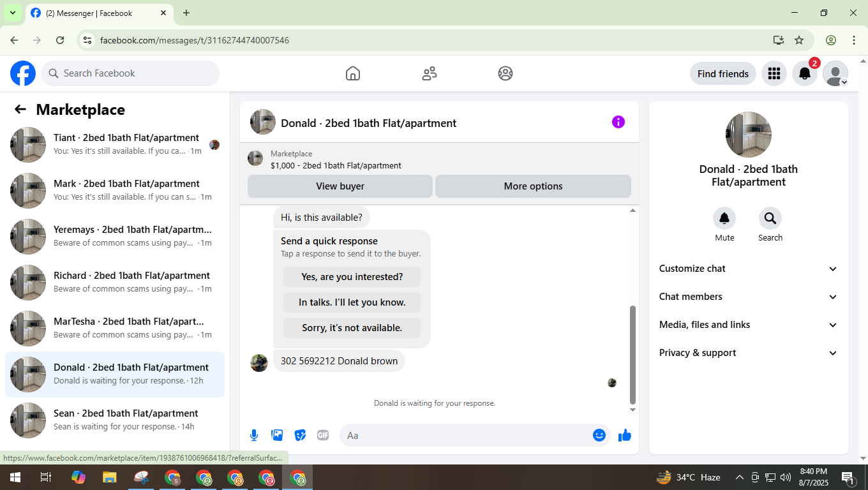The height and width of the screenshot is (490, 868).
Task: Open the Facebook home logo
Action: pos(23,73)
